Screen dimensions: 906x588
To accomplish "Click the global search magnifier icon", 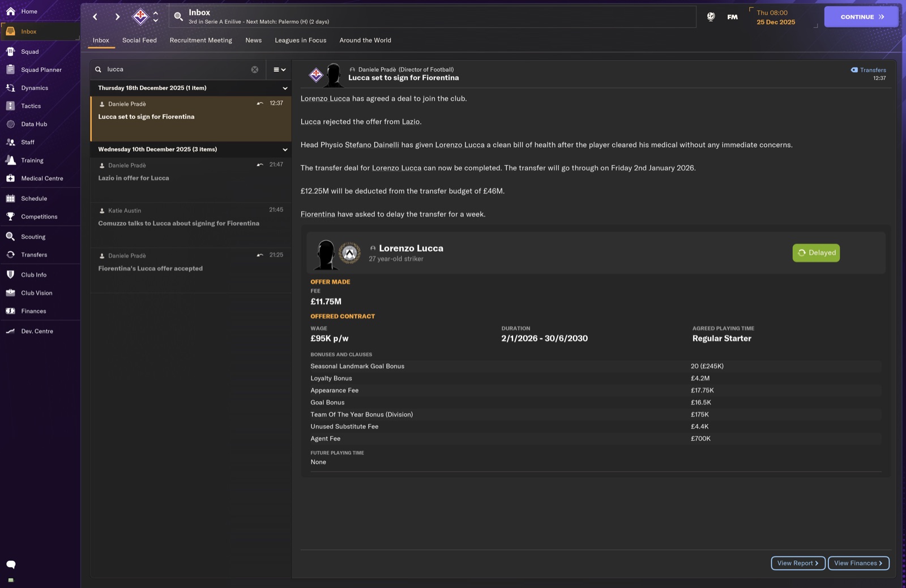I will point(178,17).
